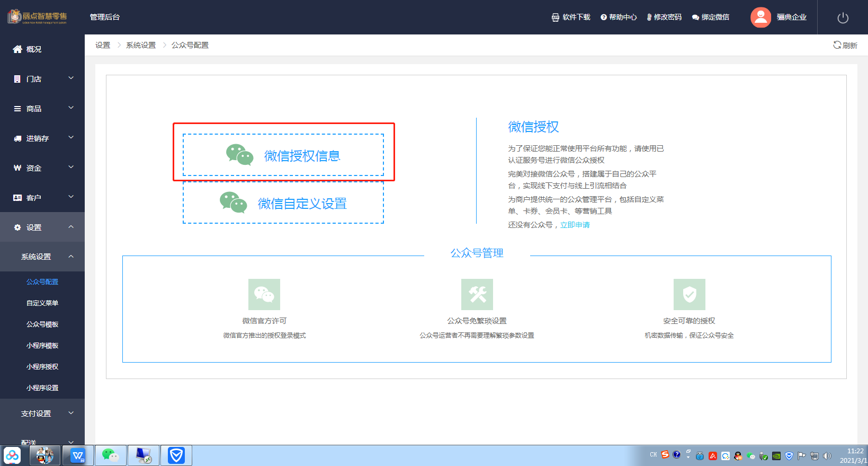Expand the 进销存 menu chevron
The height and width of the screenshot is (466, 868).
[x=71, y=138]
